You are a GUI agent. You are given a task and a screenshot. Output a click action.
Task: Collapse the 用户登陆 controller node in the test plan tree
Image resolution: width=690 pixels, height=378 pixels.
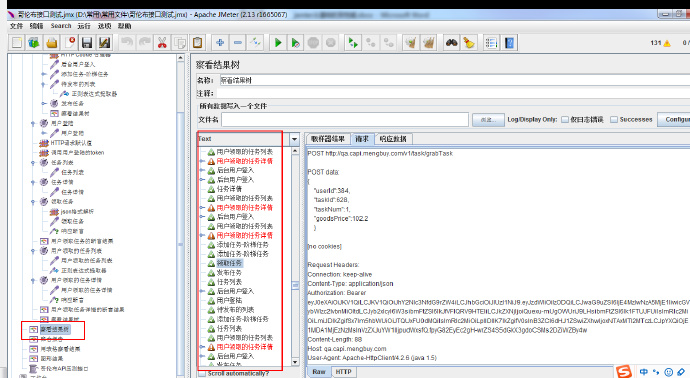(x=33, y=123)
